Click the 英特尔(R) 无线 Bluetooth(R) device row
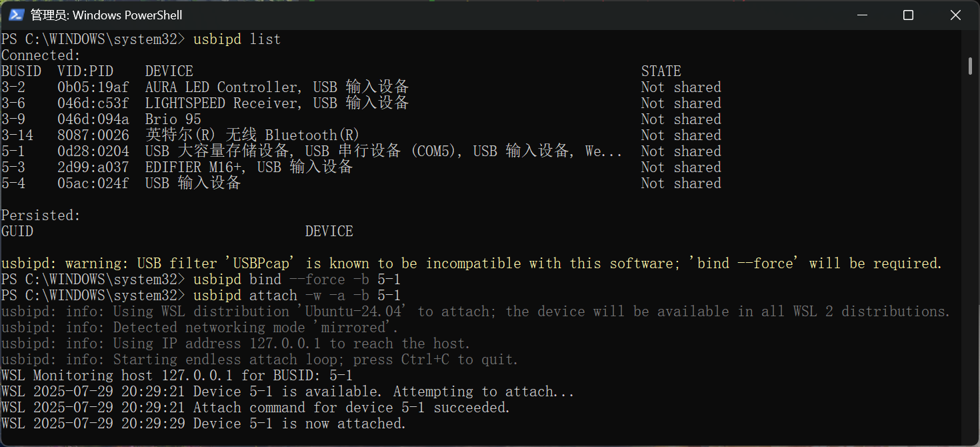 pos(361,135)
